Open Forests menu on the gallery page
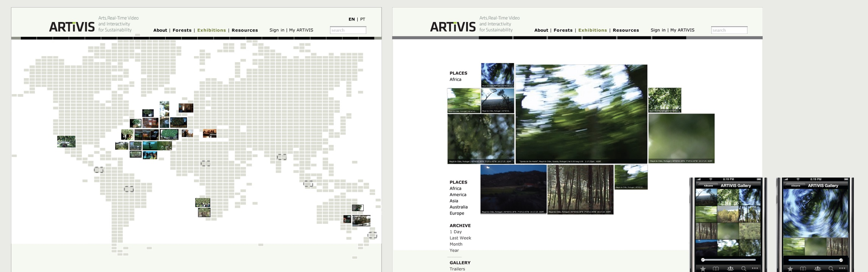 pos(563,30)
